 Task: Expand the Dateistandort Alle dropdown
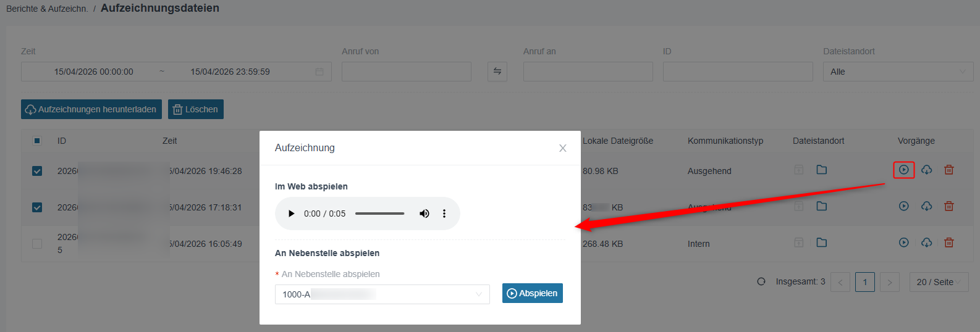pyautogui.click(x=898, y=72)
